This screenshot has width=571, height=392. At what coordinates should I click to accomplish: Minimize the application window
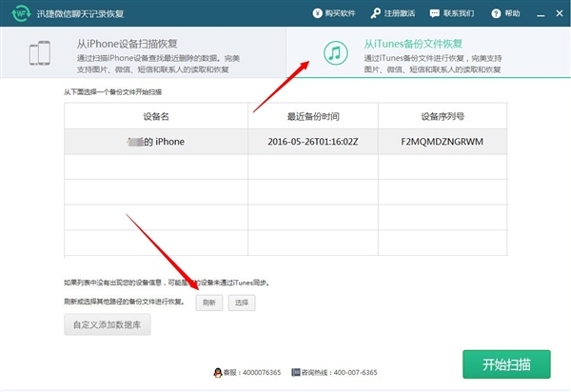click(x=541, y=14)
